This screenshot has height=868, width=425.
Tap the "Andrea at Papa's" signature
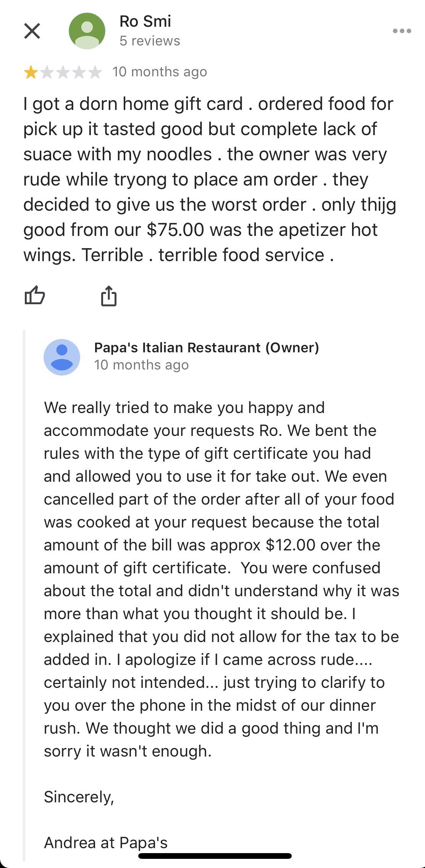pos(106,842)
